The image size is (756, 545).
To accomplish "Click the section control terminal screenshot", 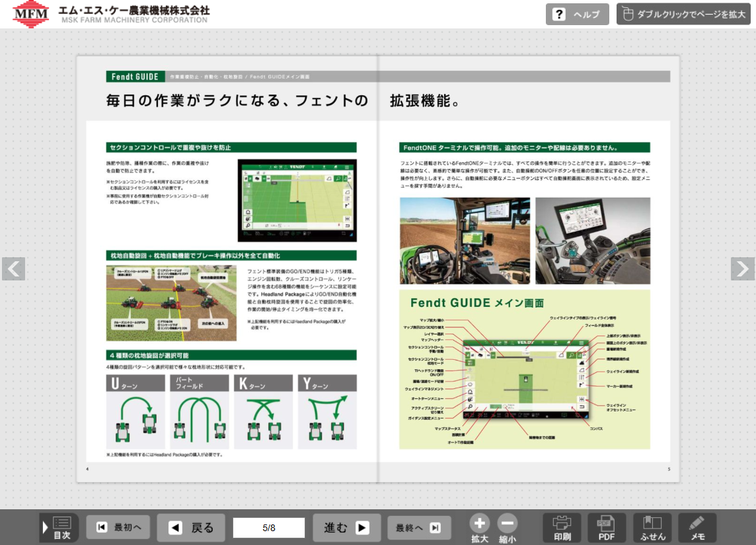I will (x=297, y=200).
